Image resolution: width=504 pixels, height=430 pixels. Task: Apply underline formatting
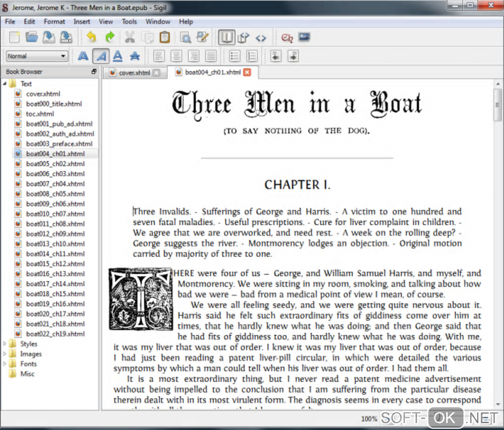click(x=118, y=56)
